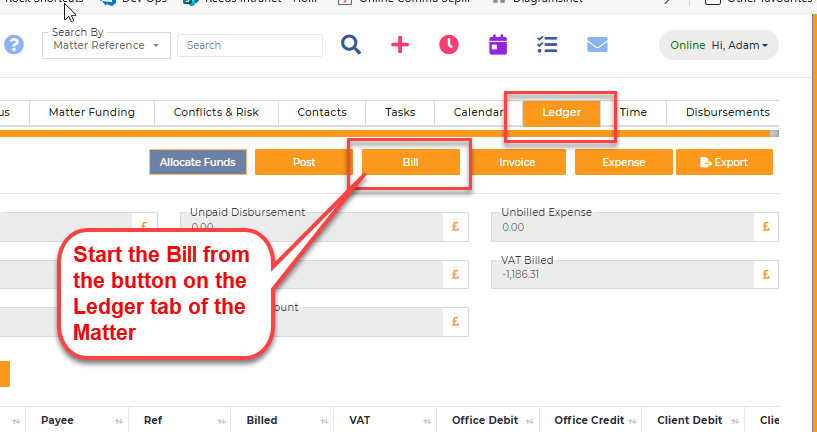The image size is (817, 432).
Task: Select the Ledger tab
Action: (x=561, y=113)
